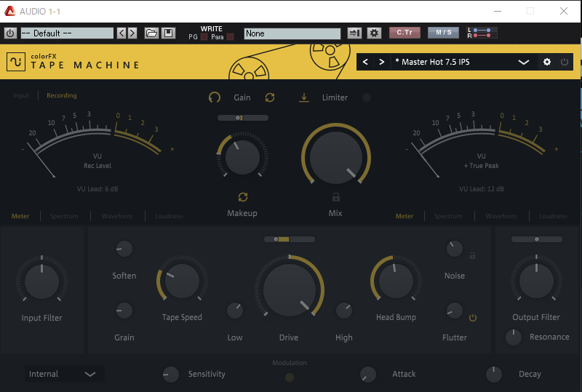Click the lock icon under Mix knob
582x392 pixels.
[335, 197]
